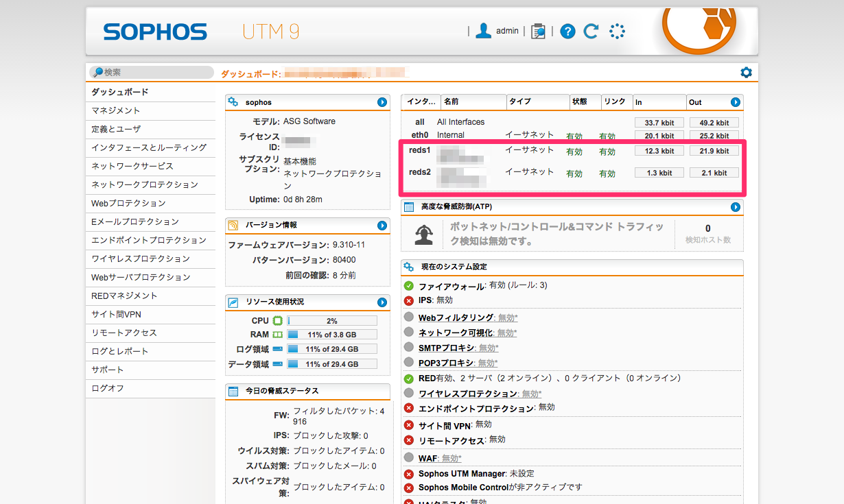Click green check icon beside RED有効
The height and width of the screenshot is (504, 844).
[x=409, y=379]
